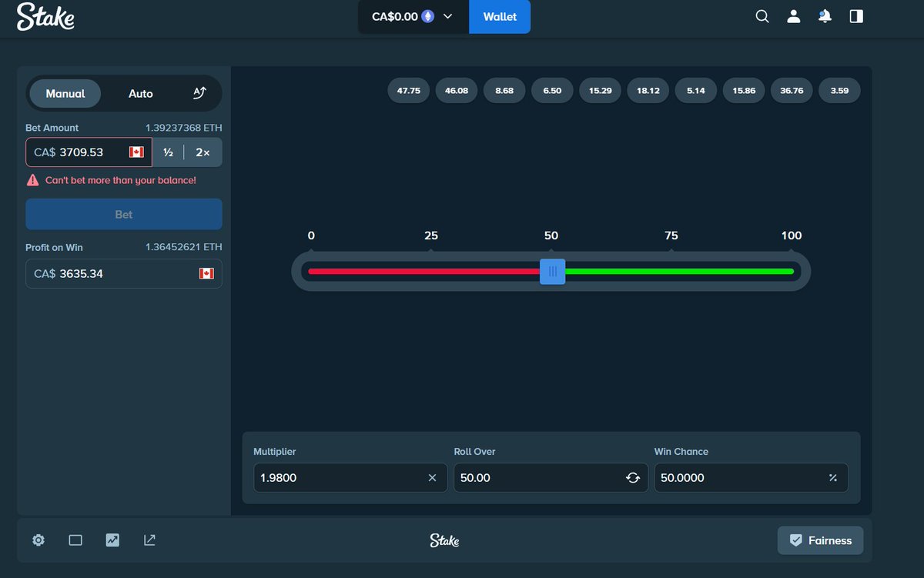This screenshot has width=924, height=578.
Task: Click the slider scale label 100
Action: point(792,236)
